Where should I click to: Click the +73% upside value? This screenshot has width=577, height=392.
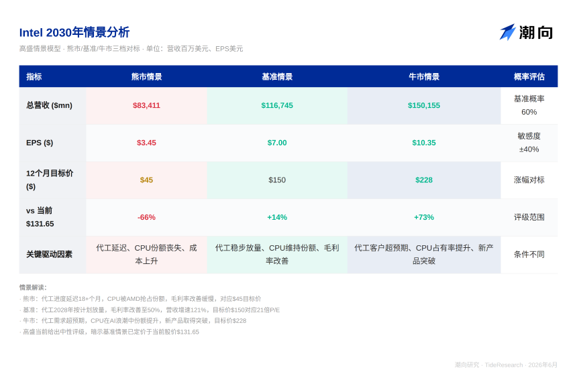pyautogui.click(x=424, y=217)
